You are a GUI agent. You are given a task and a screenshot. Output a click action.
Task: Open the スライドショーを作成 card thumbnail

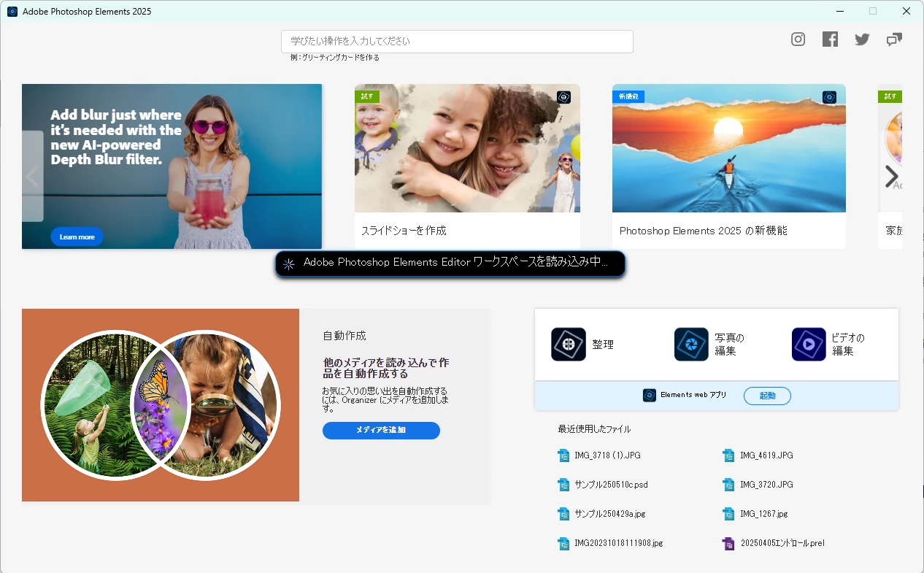[x=467, y=148]
